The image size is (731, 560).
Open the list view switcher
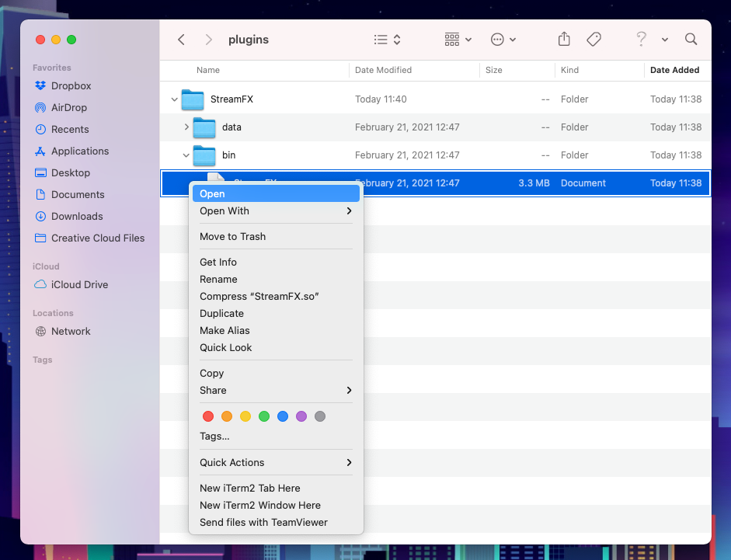(387, 40)
